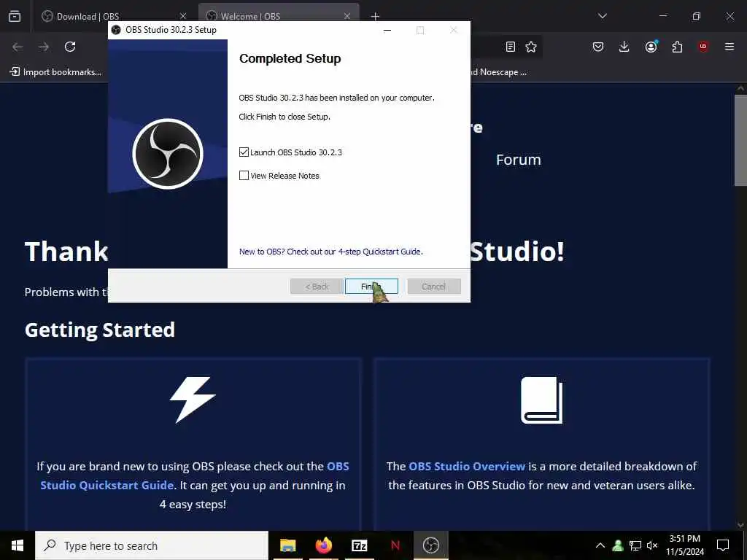Open the Firefox account menu

pos(651,47)
